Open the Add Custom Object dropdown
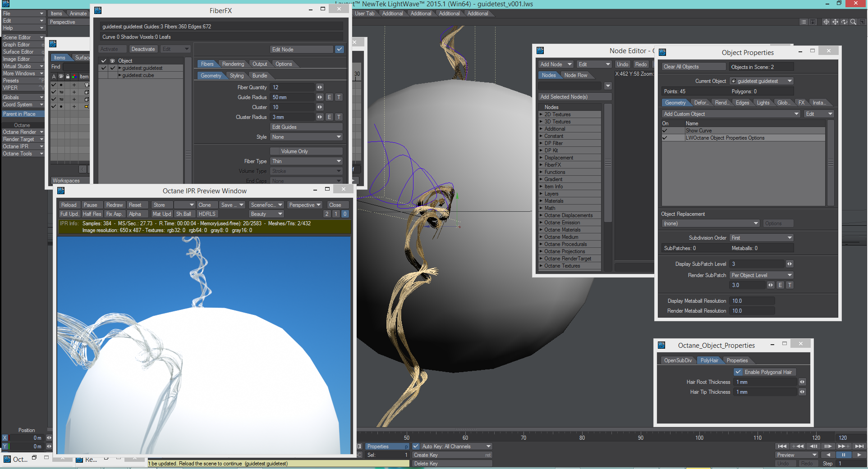 (x=731, y=114)
